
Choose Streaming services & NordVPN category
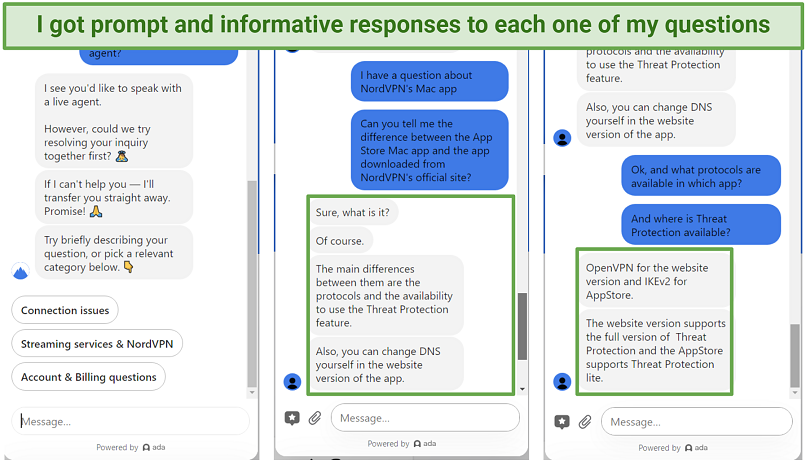[97, 344]
